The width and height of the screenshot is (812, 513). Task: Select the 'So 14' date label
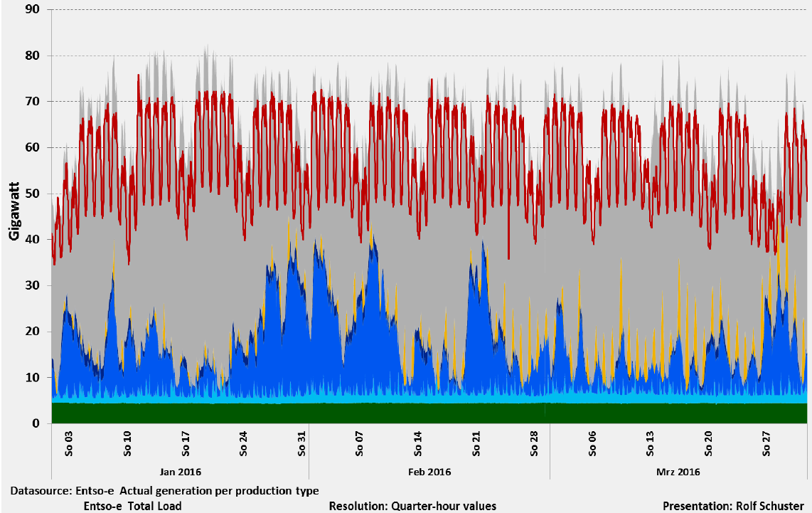pyautogui.click(x=418, y=443)
